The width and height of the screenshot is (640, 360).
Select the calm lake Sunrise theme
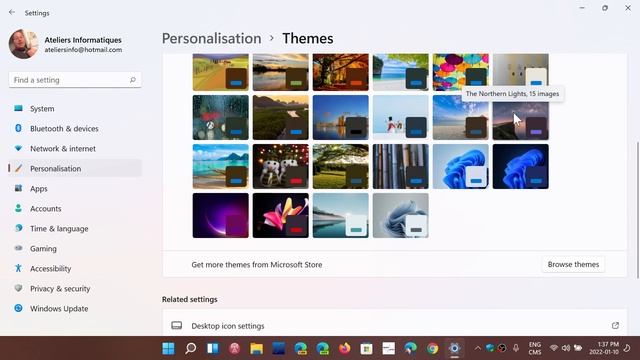click(340, 216)
